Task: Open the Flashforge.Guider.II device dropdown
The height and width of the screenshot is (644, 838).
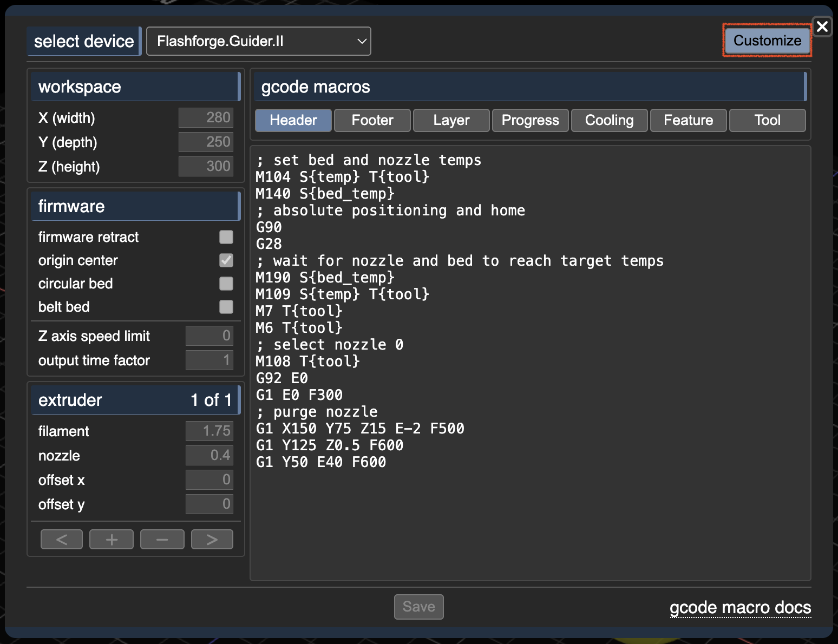Action: [x=259, y=41]
